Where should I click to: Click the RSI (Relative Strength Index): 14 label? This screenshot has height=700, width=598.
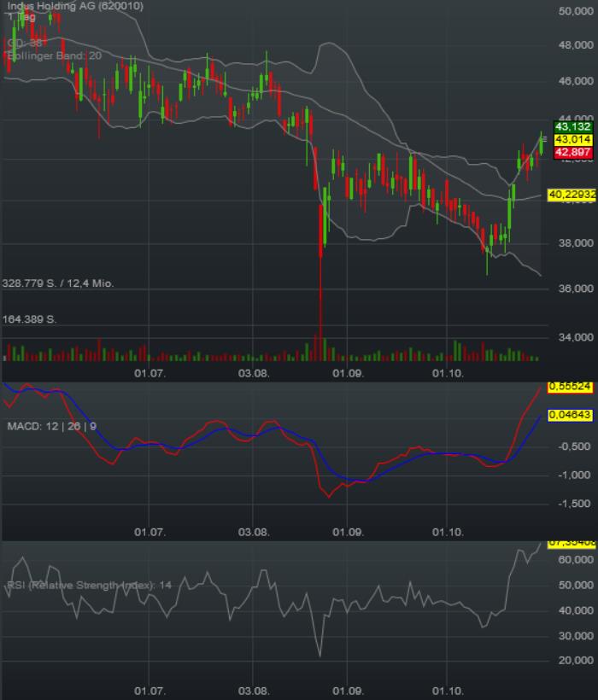tap(90, 585)
